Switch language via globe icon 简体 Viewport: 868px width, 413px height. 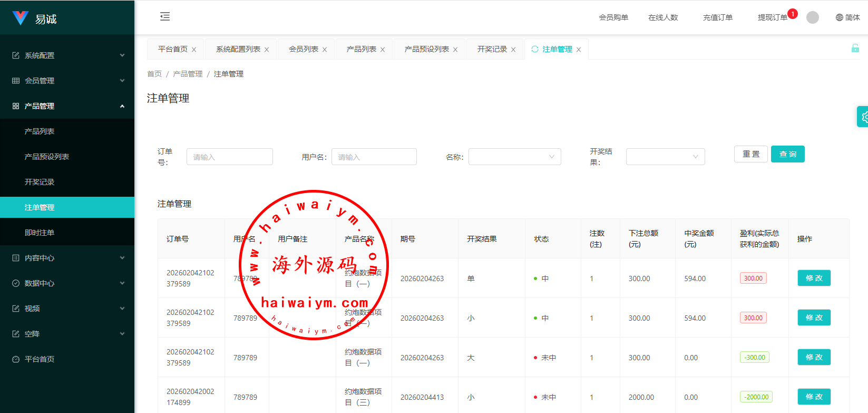[847, 17]
